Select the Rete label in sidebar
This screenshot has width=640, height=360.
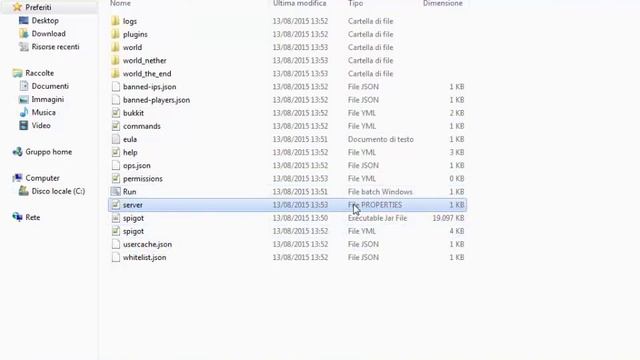point(33,217)
